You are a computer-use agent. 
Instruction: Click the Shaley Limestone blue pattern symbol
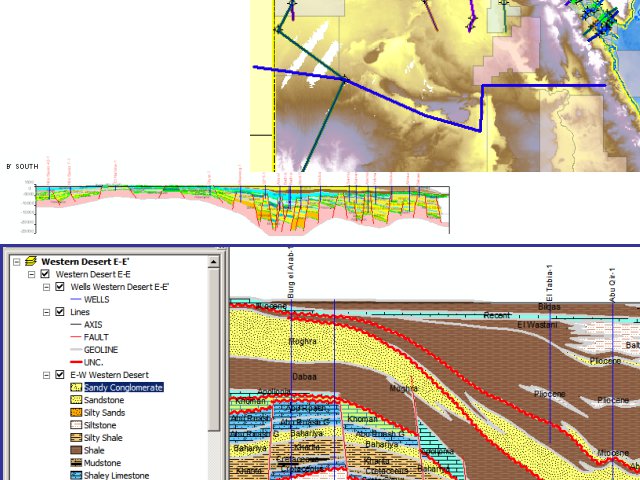coord(76,476)
